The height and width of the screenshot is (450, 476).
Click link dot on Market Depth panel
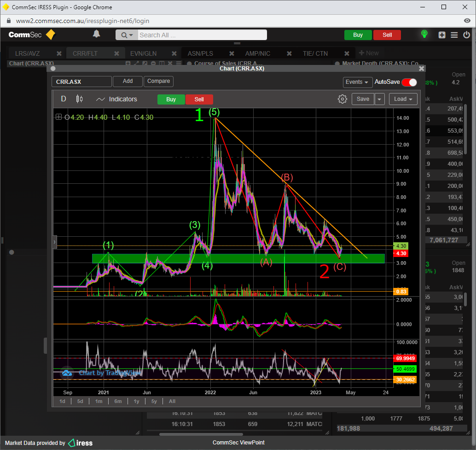coord(337,64)
